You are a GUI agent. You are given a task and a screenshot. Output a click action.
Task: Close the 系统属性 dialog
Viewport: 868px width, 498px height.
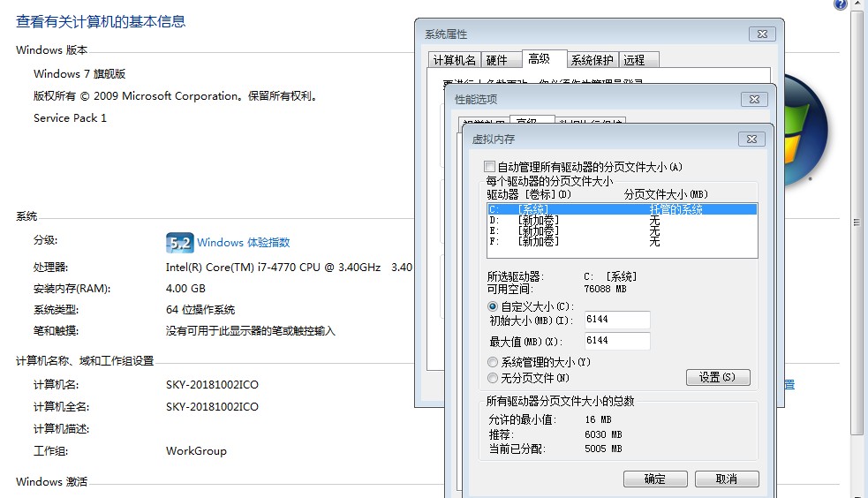pos(762,34)
